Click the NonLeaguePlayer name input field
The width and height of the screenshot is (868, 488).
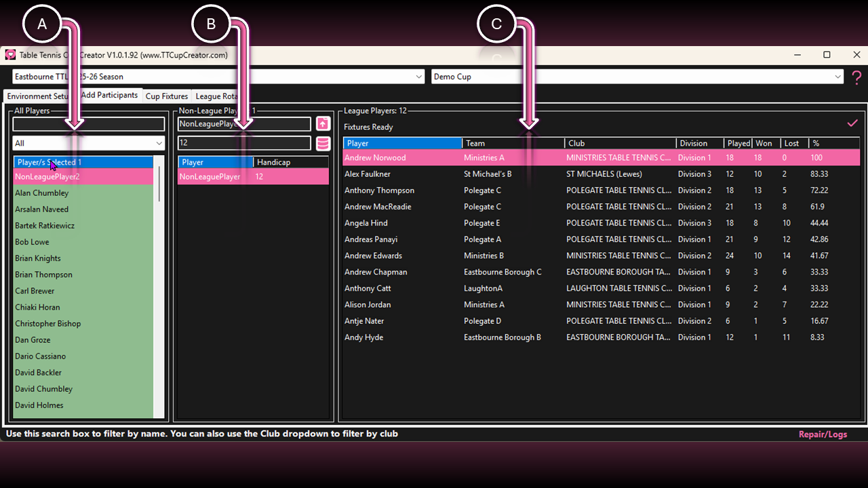pyautogui.click(x=244, y=124)
